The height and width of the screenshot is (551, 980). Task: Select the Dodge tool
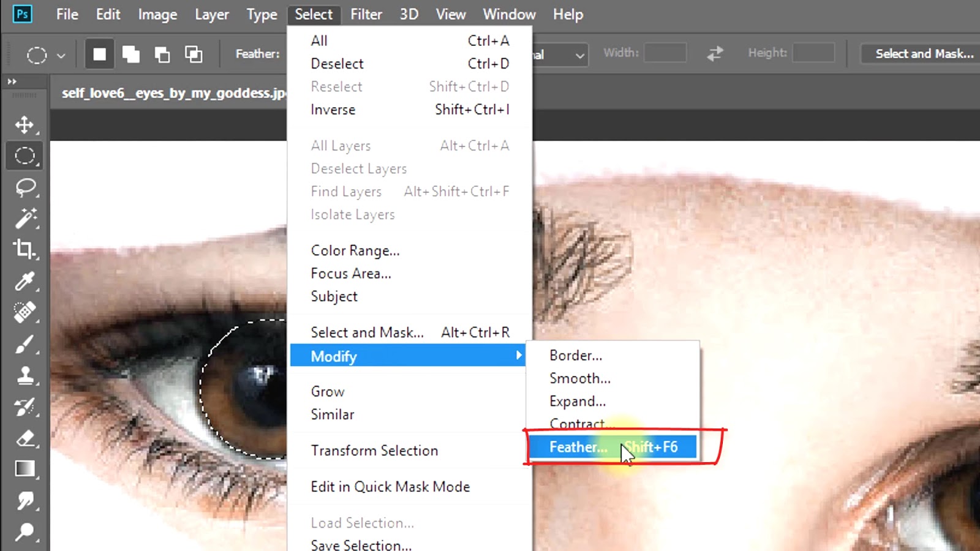[24, 532]
